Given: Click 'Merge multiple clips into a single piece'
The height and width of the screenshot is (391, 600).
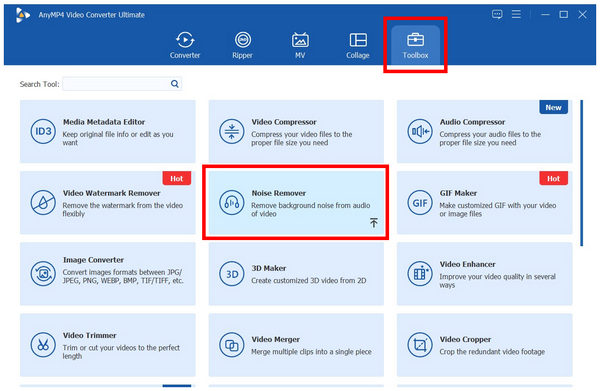Looking at the screenshot, I should click(x=311, y=352).
